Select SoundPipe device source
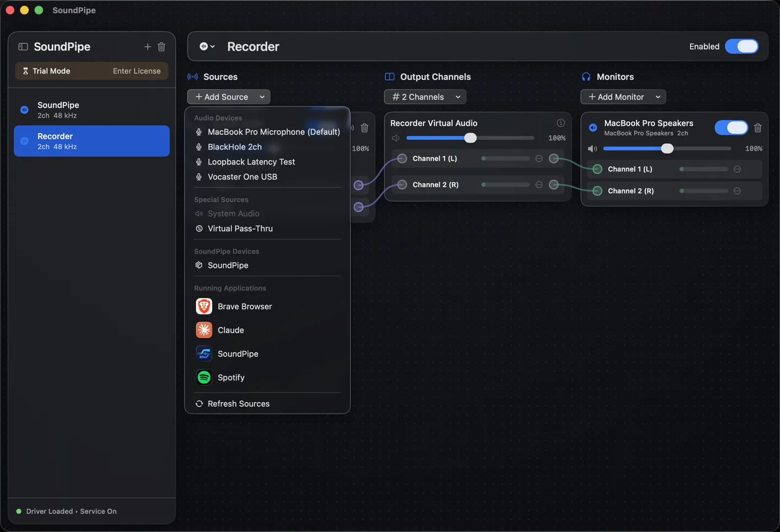This screenshot has height=532, width=780. 267,266
